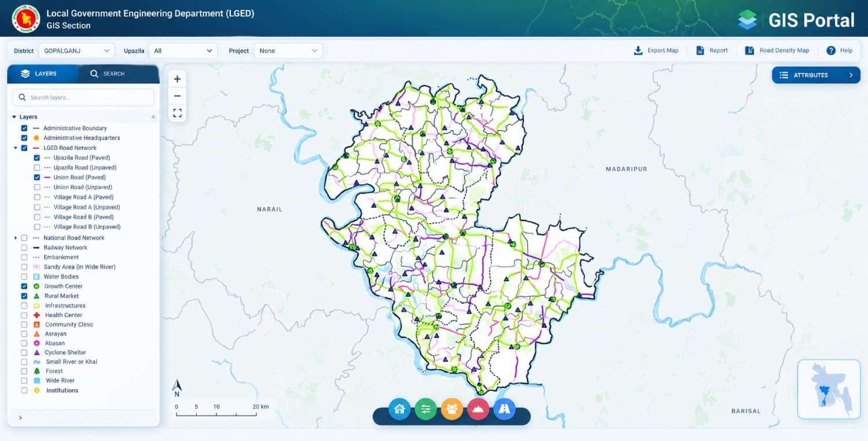Open the ATTRIBUTES panel
Viewport: 868px width, 441px height.
(816, 75)
